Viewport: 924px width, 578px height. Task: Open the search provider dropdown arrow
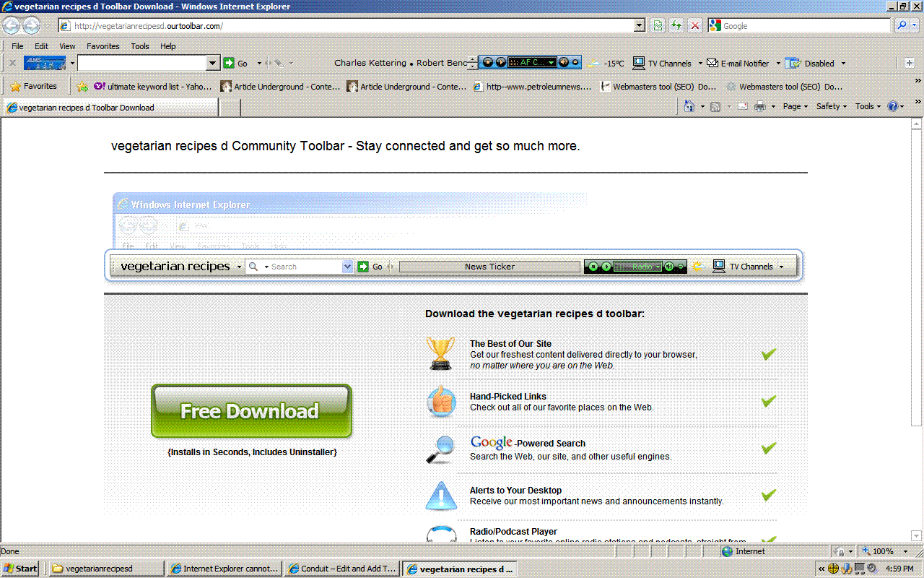coord(916,26)
